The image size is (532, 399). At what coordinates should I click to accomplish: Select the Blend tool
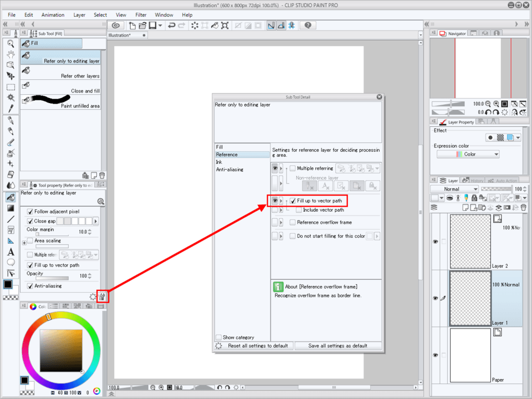click(11, 185)
